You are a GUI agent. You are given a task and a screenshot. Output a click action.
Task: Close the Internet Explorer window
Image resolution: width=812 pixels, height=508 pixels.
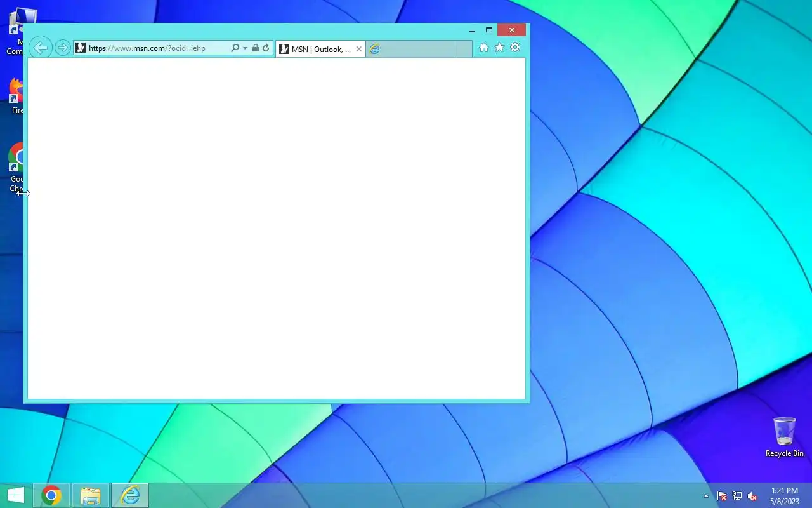coord(512,30)
